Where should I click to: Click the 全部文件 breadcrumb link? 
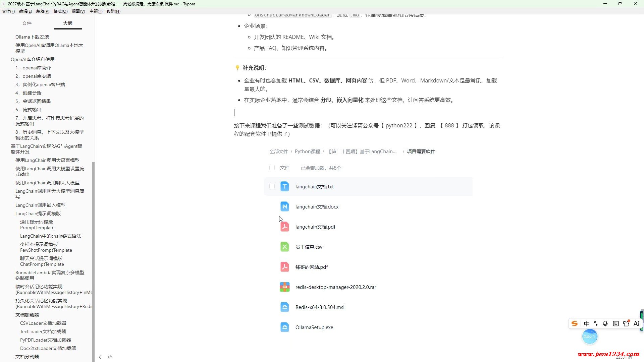278,152
